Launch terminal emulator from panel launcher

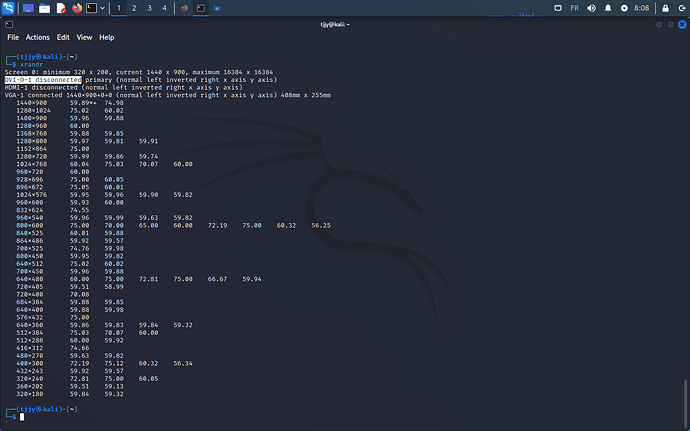coord(92,8)
